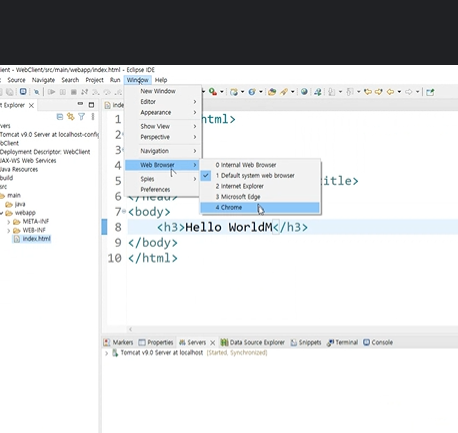Click the Terminate toolbar icon
The image size is (458, 433).
pos(74,92)
